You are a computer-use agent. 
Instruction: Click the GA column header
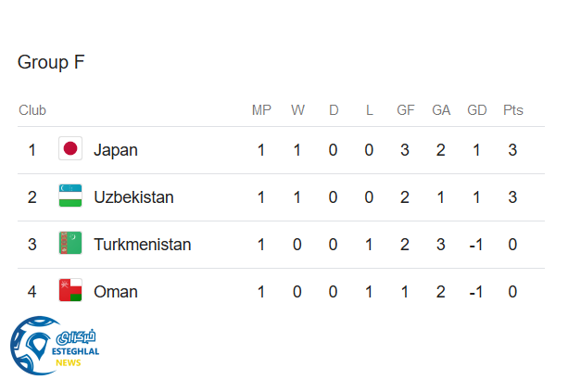tap(441, 110)
